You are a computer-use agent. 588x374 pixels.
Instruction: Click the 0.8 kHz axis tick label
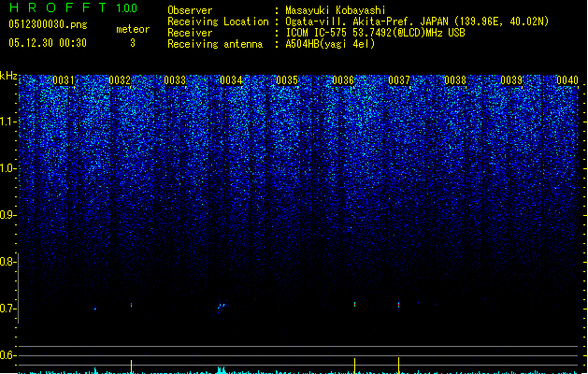pyautogui.click(x=7, y=262)
